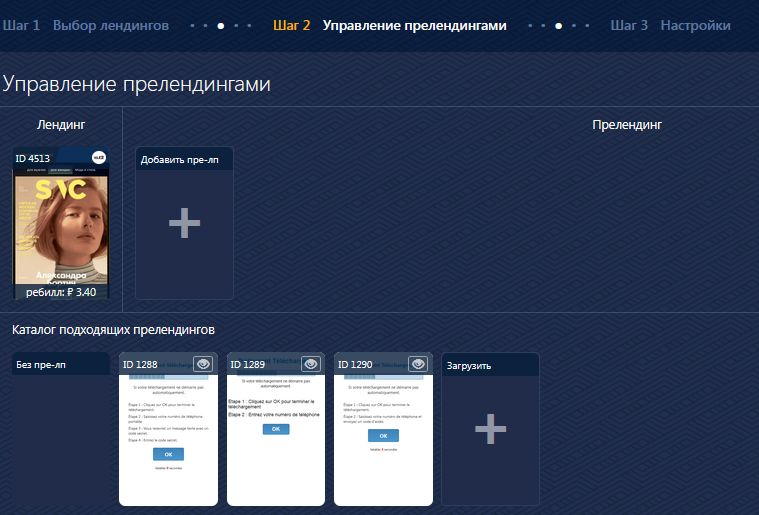Click the plus icon under Добавить пре-лп
This screenshot has width=759, height=515.
coord(184,224)
